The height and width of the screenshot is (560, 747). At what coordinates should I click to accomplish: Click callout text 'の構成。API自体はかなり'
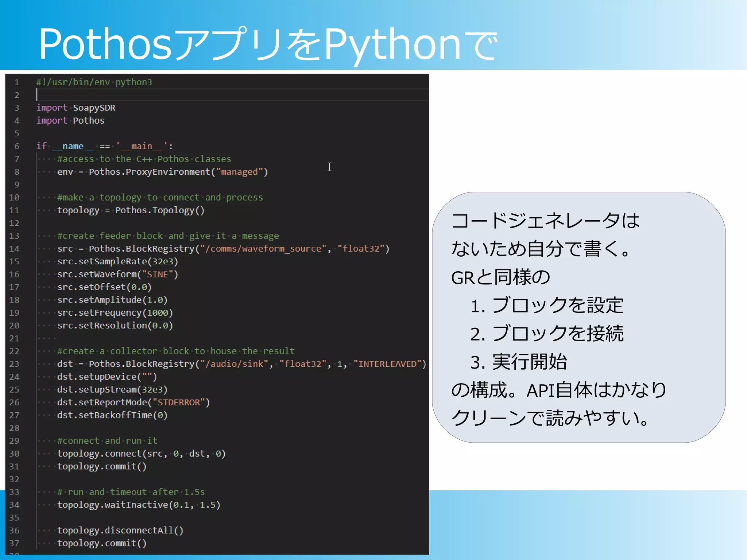[x=559, y=390]
